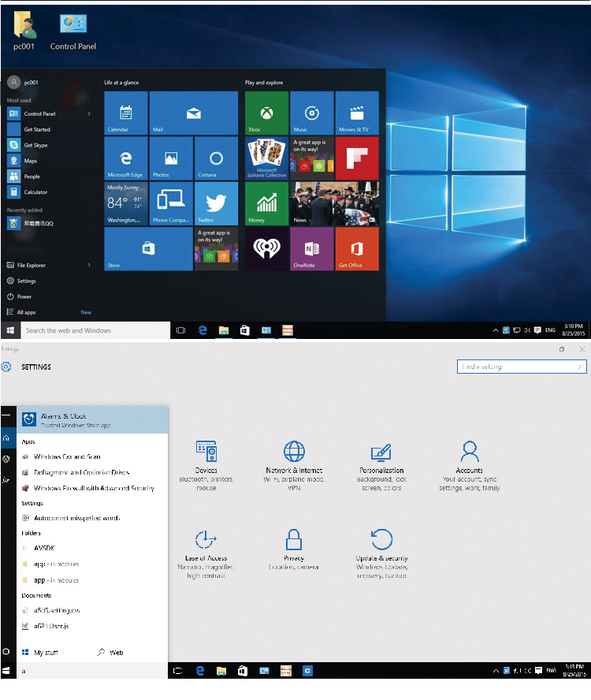The height and width of the screenshot is (700, 591).
Task: Open the iHeartRadio tile
Action: pos(266,248)
